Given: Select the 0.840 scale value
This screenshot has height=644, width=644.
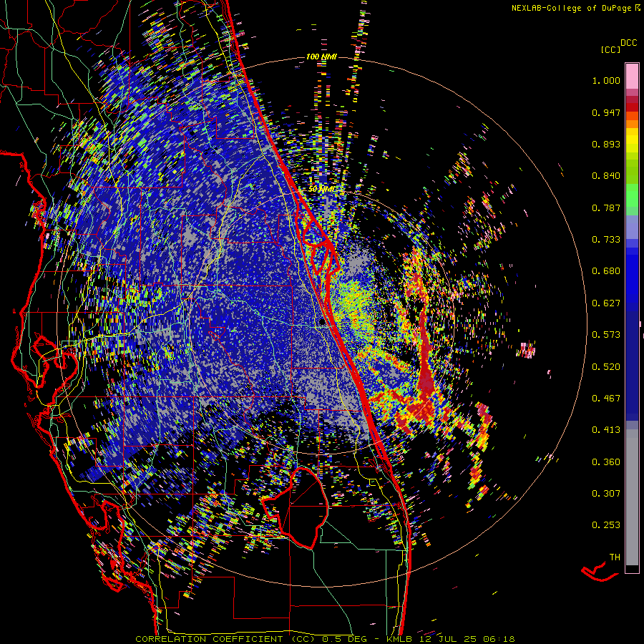Looking at the screenshot, I should 606,176.
